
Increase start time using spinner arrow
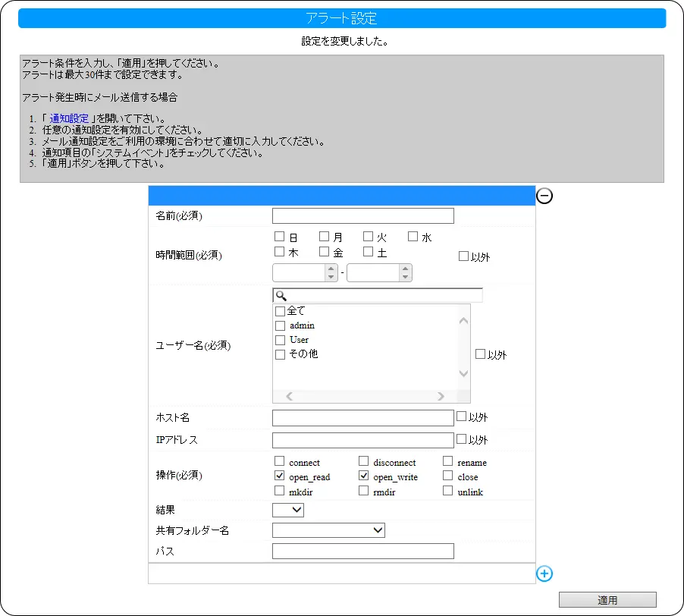click(x=331, y=269)
